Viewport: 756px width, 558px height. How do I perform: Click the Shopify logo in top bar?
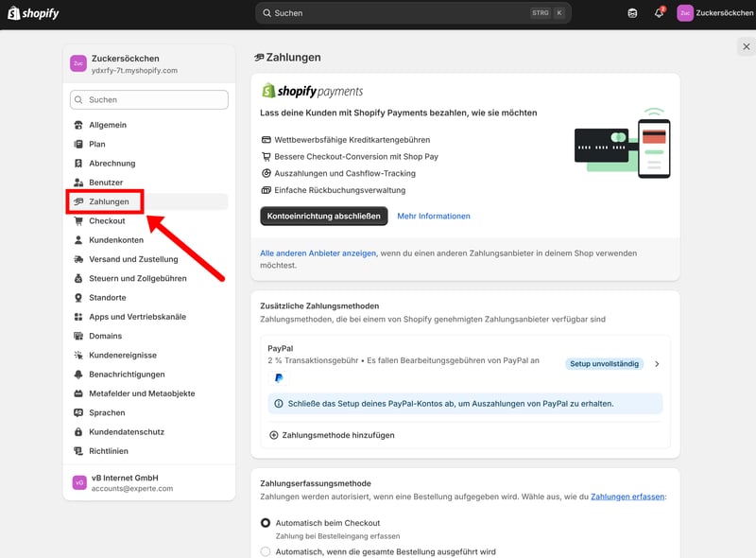(x=34, y=13)
